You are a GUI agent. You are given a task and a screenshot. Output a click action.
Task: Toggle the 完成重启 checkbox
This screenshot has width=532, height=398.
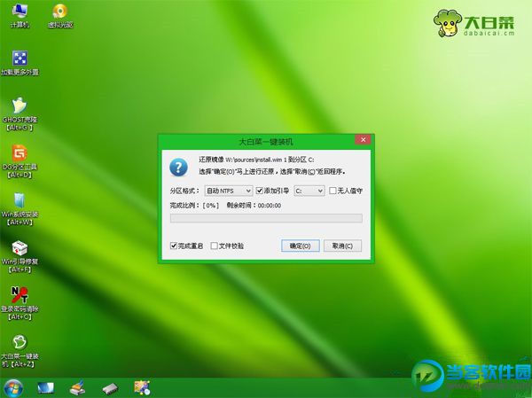point(174,246)
